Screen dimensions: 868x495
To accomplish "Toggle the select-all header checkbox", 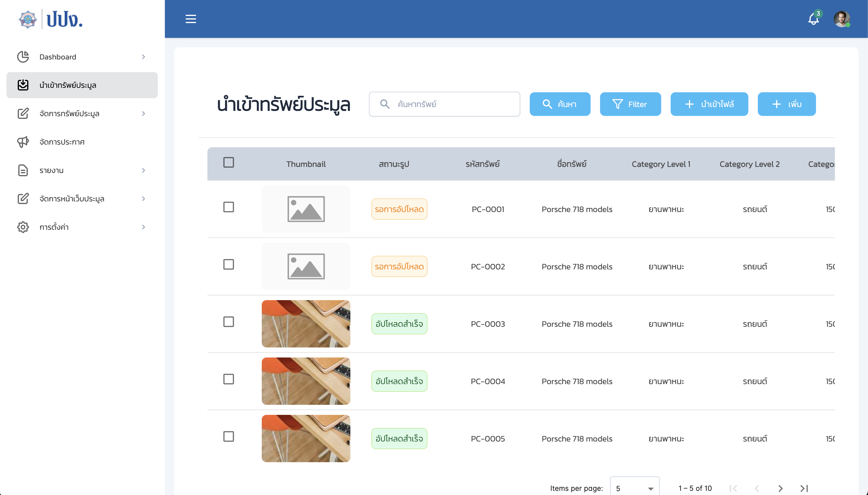I will 229,163.
